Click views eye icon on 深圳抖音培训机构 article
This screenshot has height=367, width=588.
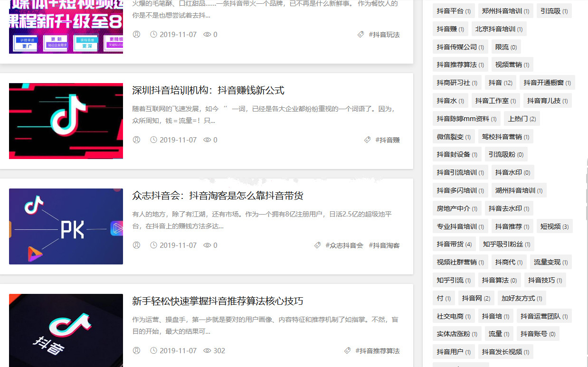(x=207, y=140)
